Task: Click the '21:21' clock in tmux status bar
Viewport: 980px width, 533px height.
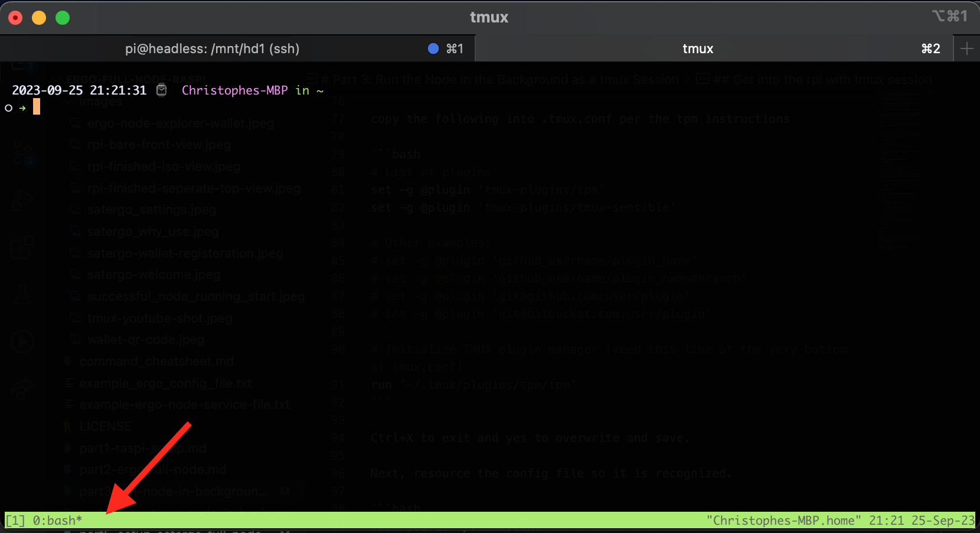Action: click(x=886, y=521)
